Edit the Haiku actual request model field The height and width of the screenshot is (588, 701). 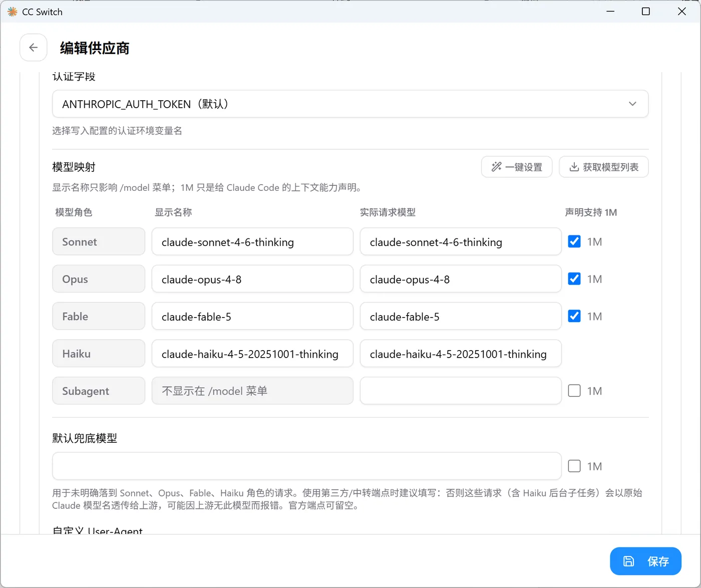(461, 354)
